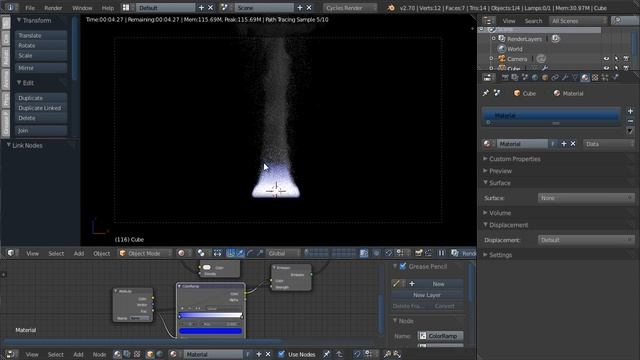640x360 pixels.
Task: Select the Compositing node tree type icon
Action: (x=127, y=354)
